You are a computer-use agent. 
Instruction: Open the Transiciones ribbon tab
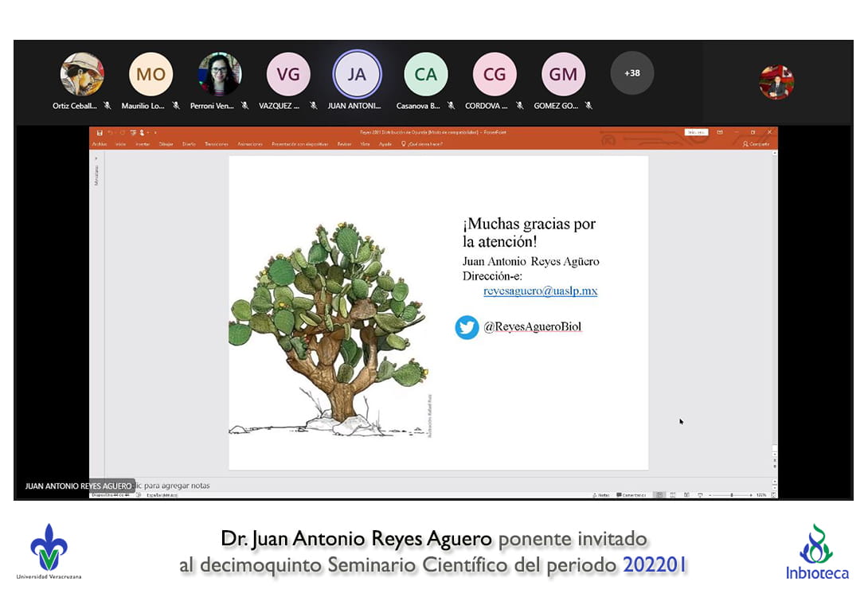tap(217, 144)
